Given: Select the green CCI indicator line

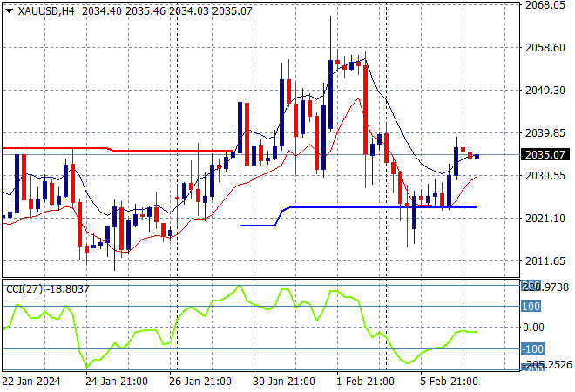Looking at the screenshot, I should pos(240,327).
